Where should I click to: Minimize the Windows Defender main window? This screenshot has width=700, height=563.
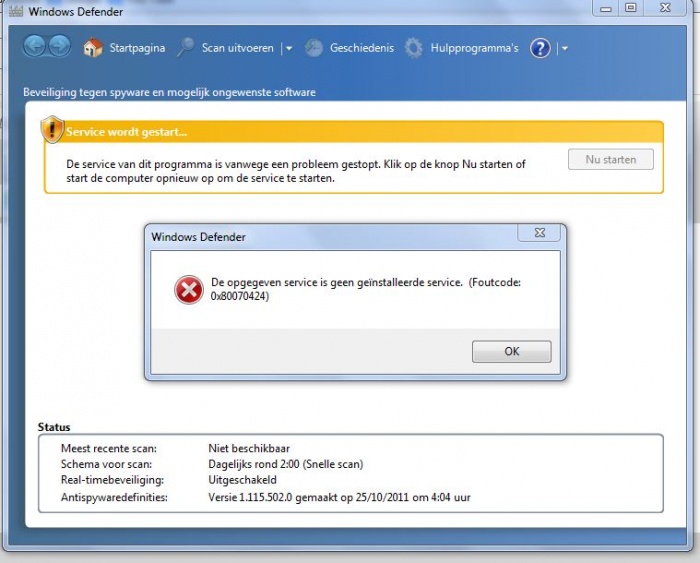coord(605,8)
